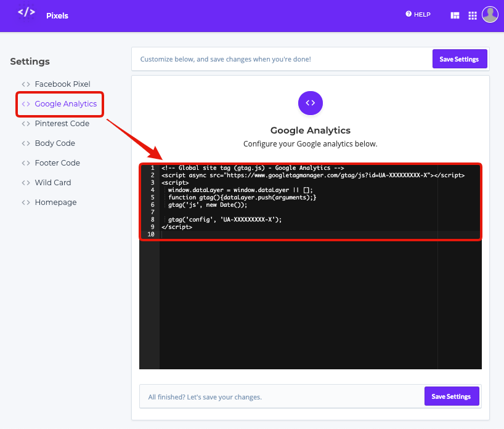Viewport: 504px width, 429px height.
Task: Open Homepage settings
Action: (x=56, y=202)
